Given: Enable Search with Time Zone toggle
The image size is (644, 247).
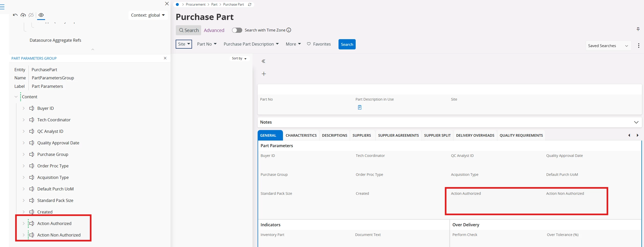Looking at the screenshot, I should pyautogui.click(x=237, y=30).
